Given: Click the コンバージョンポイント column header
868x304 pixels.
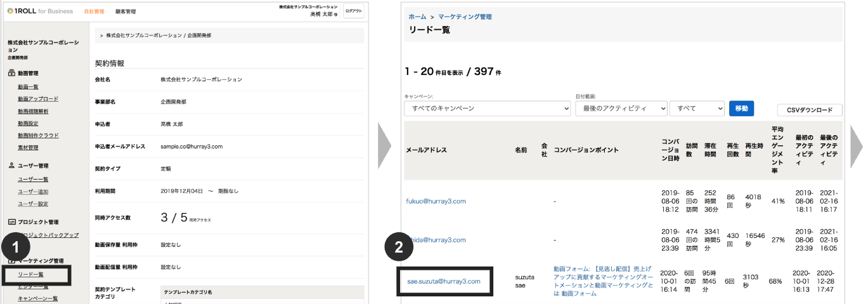Looking at the screenshot, I should [x=585, y=150].
